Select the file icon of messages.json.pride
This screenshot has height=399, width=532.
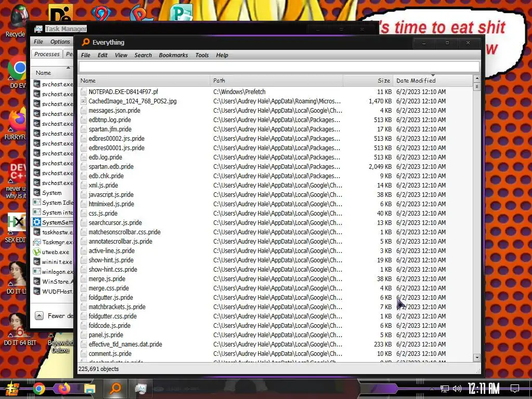[84, 110]
